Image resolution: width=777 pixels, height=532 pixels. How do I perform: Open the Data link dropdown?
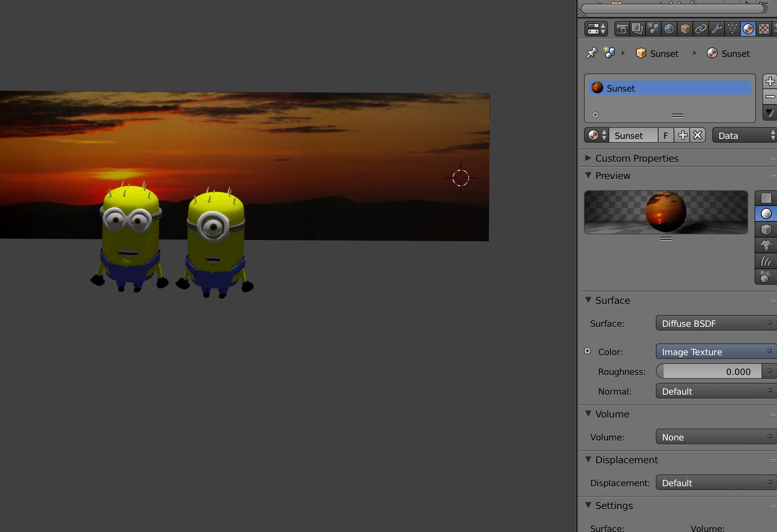[745, 135]
